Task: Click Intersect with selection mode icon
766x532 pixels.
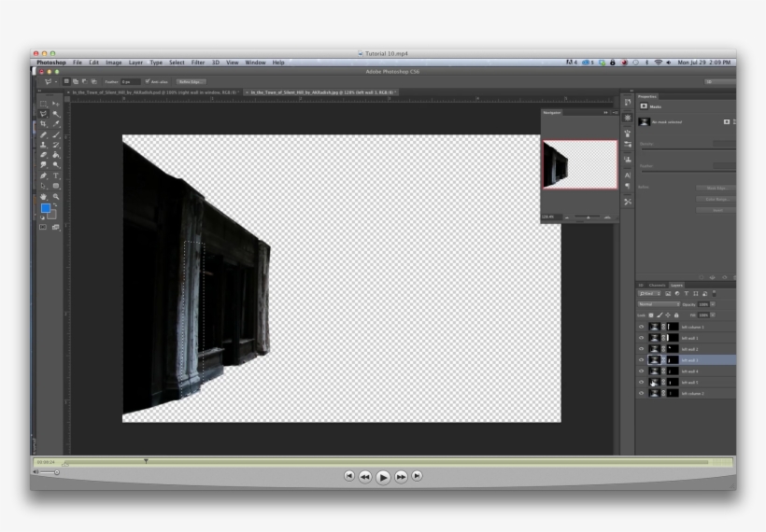Action: 94,81
